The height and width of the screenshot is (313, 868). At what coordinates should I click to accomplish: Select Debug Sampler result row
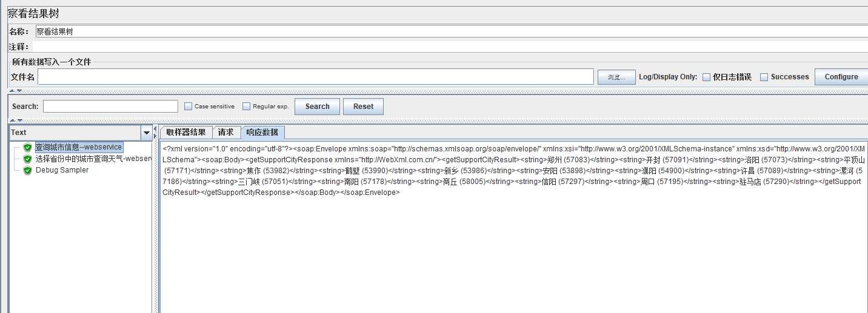[62, 170]
